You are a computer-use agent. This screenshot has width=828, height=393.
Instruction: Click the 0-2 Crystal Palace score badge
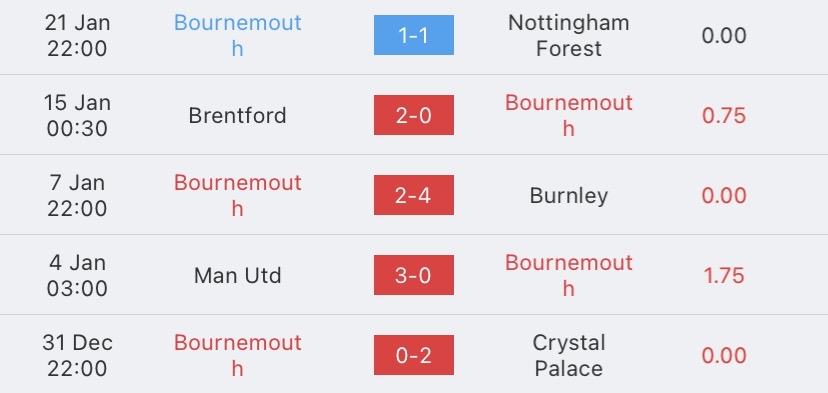[413, 355]
